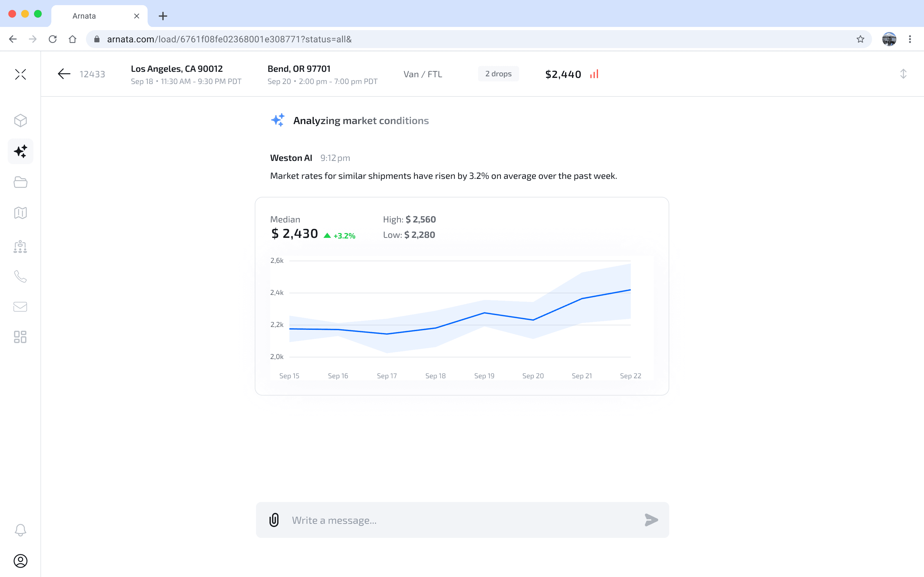This screenshot has width=924, height=577.
Task: Click the package box icon in sidebar
Action: tap(20, 121)
